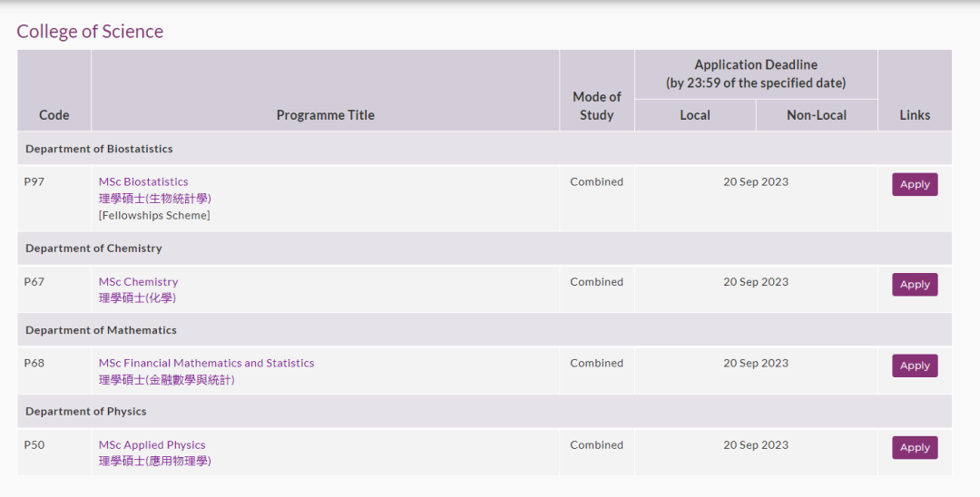Screen dimensions: 980x497
Task: Click the Chinese title 理學碩士(生物統計學)
Action: point(155,198)
